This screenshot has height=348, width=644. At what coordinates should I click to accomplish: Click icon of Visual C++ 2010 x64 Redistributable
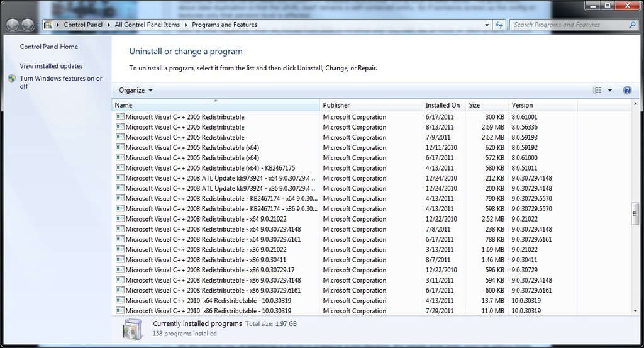click(x=120, y=301)
